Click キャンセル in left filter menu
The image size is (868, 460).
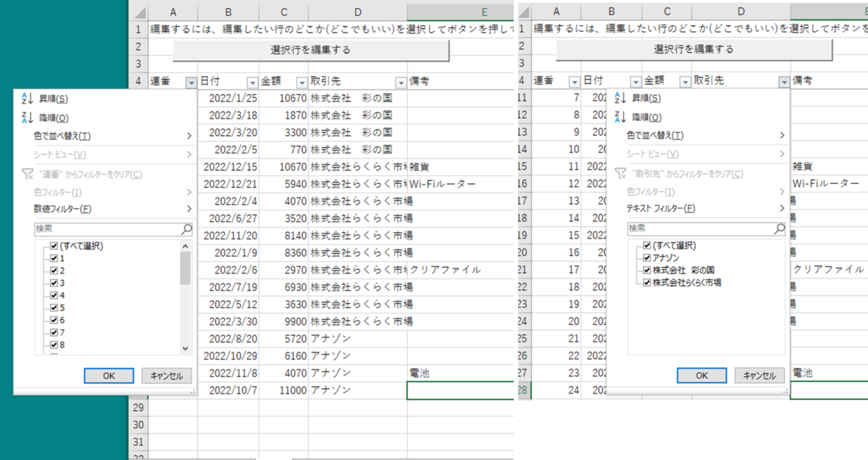pyautogui.click(x=167, y=376)
